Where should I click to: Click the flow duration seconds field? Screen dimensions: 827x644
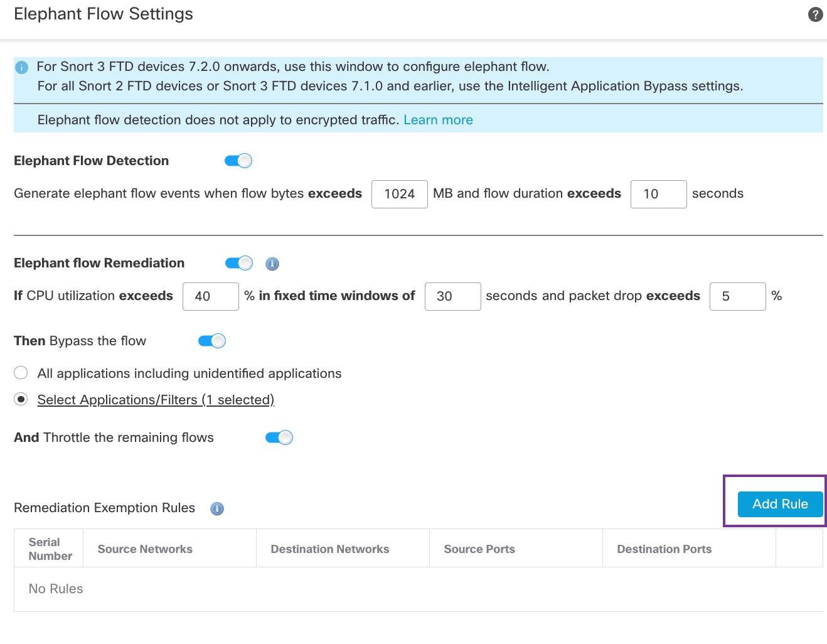click(x=658, y=194)
